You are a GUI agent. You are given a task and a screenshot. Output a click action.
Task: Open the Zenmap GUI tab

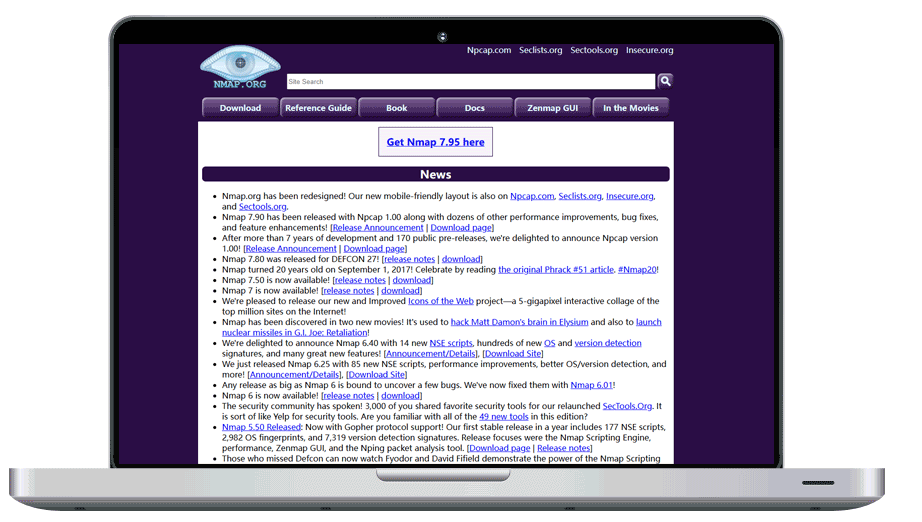[553, 108]
